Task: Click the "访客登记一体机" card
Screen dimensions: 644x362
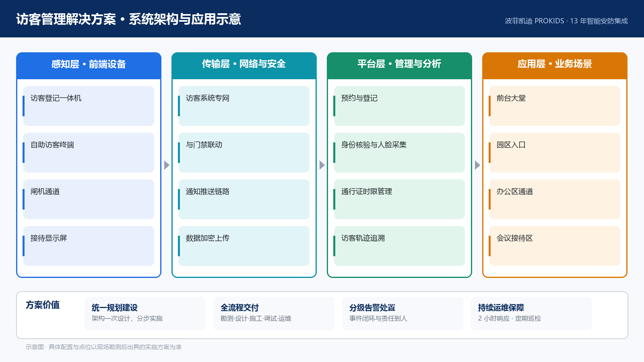Action: point(89,106)
